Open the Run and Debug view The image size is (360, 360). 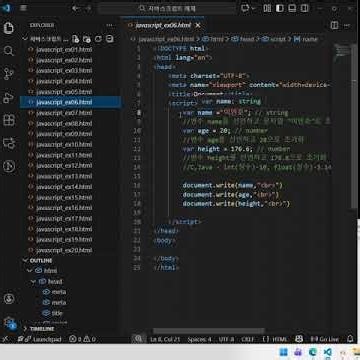pos(9,97)
